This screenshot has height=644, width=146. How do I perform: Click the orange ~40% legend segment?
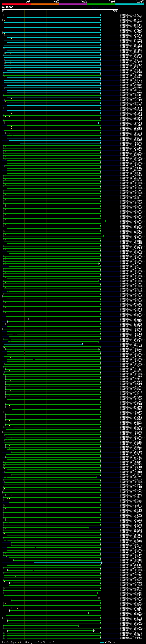click(x=45, y=4)
